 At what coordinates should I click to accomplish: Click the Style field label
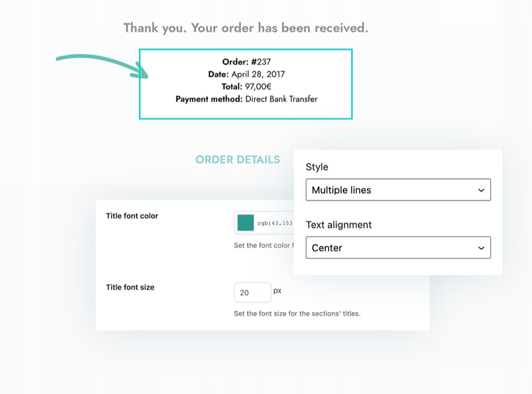coord(317,167)
